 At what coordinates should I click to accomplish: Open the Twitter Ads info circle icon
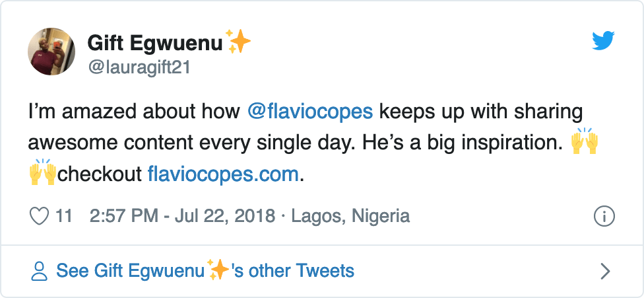[604, 216]
